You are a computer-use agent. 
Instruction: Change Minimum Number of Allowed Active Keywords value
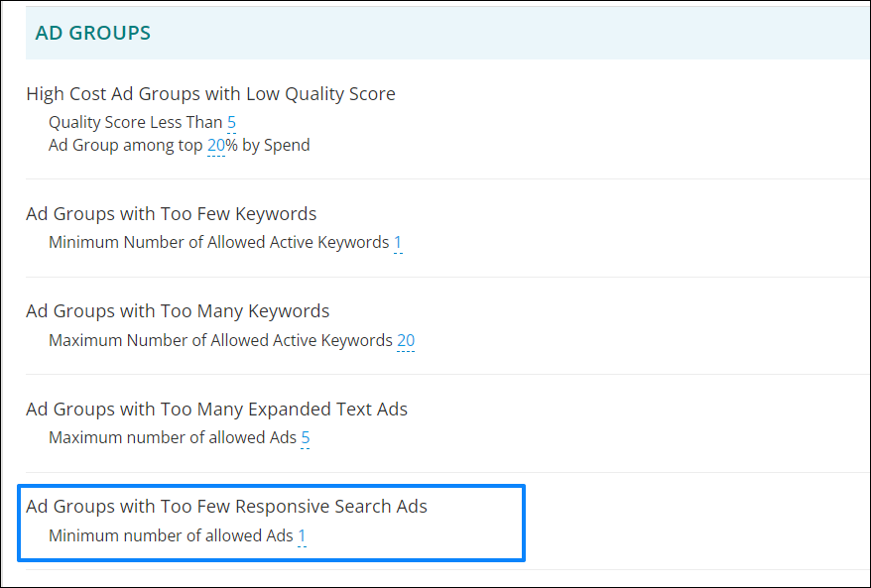click(398, 243)
